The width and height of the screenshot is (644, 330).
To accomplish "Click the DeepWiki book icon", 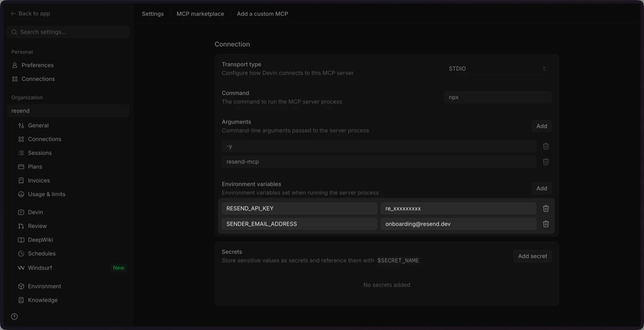I will 21,239.
